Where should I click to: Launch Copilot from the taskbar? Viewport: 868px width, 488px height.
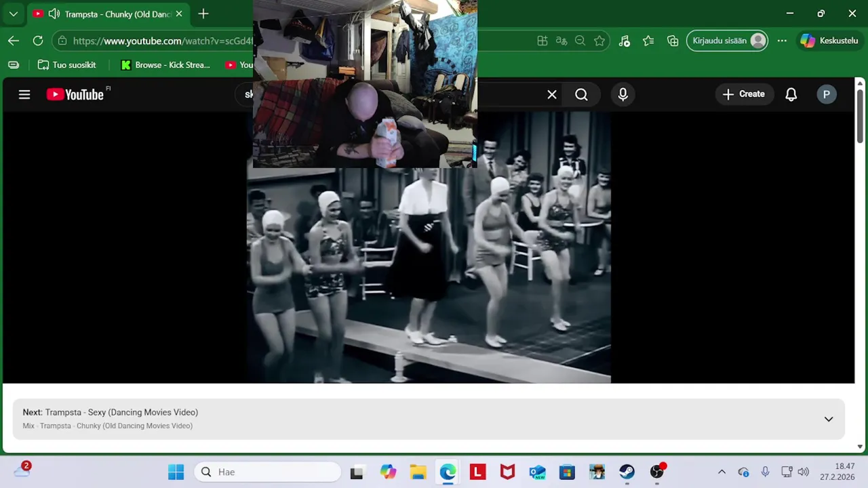coord(388,472)
